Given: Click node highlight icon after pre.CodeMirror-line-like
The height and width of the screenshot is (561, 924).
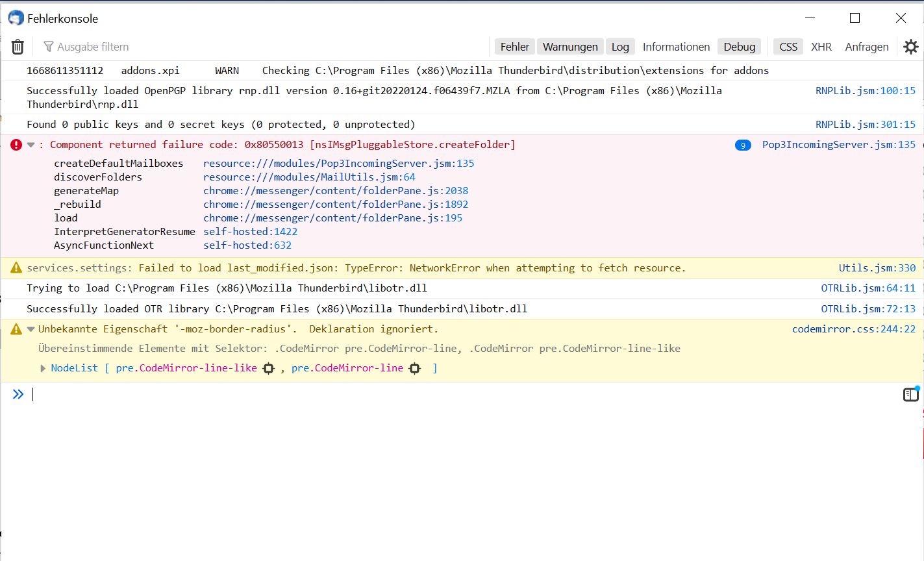Looking at the screenshot, I should [x=268, y=368].
